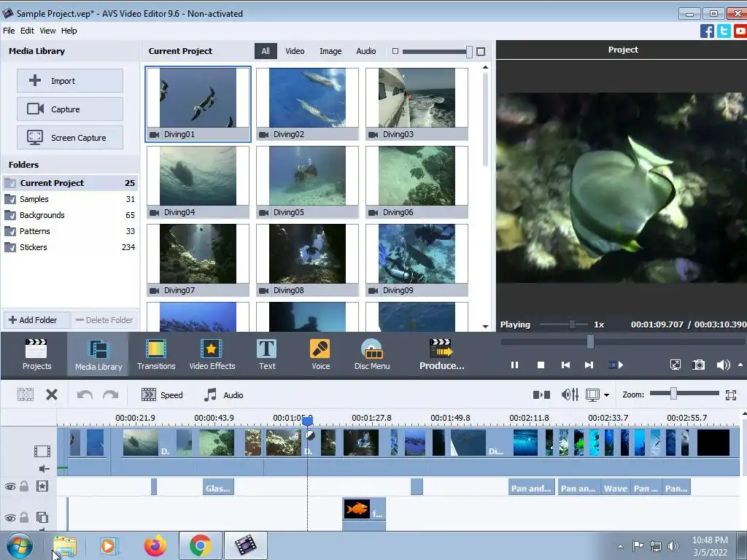Click the timeline view monitor icon

(x=592, y=394)
